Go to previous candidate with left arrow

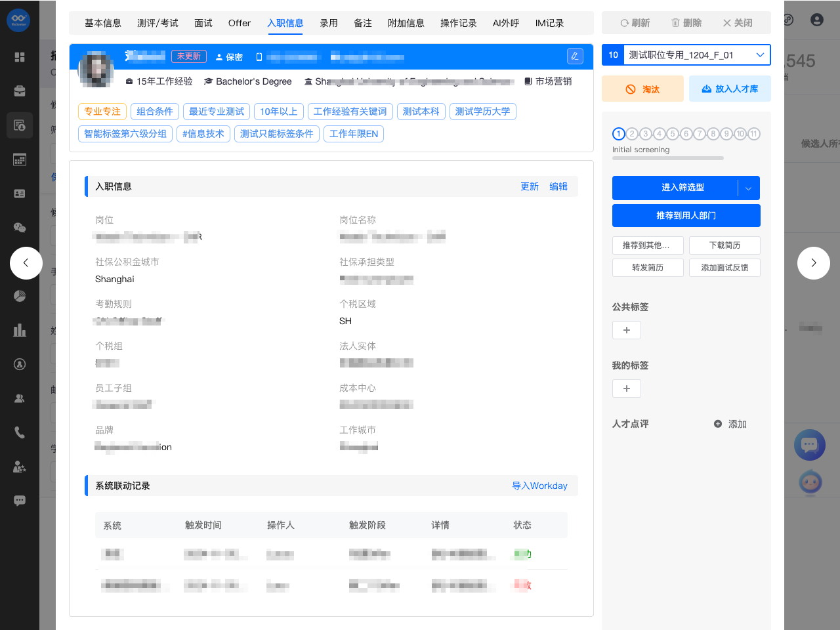pos(26,263)
